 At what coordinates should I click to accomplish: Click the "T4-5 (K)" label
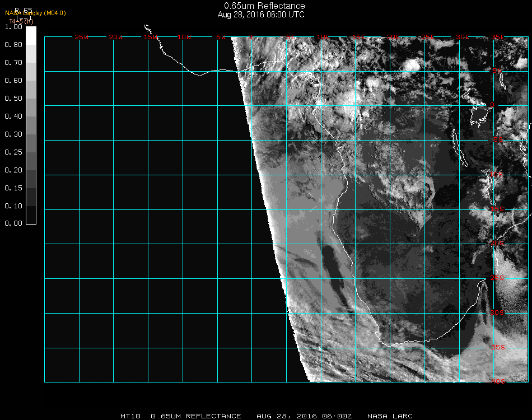point(21,21)
